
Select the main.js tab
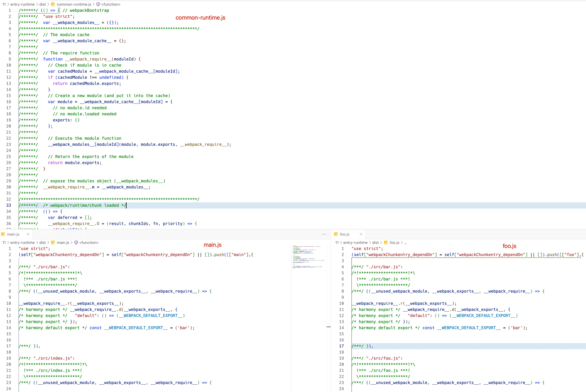coord(16,234)
